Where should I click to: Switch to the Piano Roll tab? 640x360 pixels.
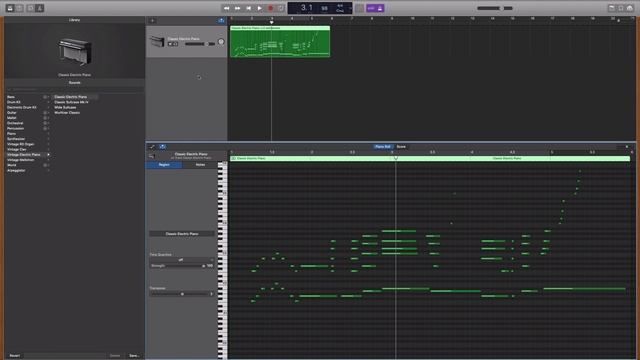(x=382, y=147)
